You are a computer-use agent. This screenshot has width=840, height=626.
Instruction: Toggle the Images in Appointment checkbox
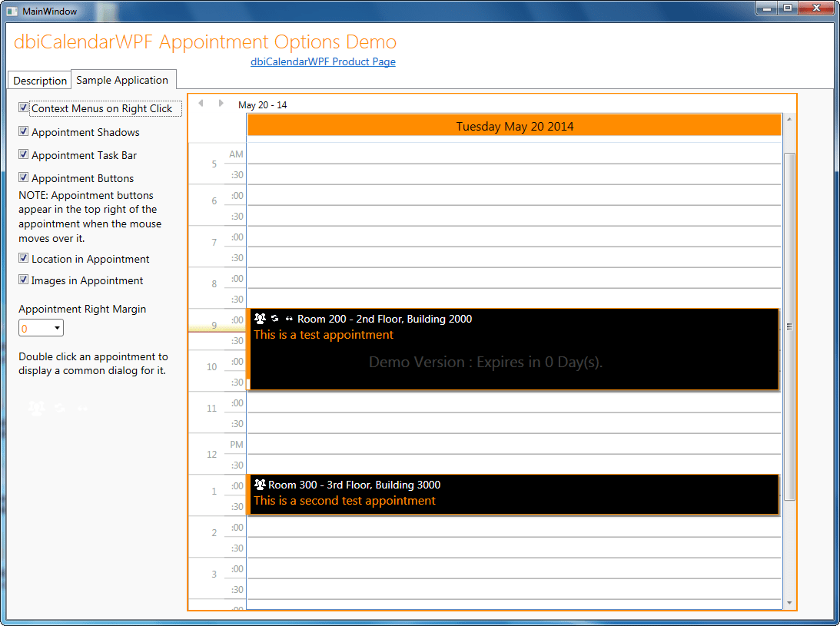click(24, 280)
